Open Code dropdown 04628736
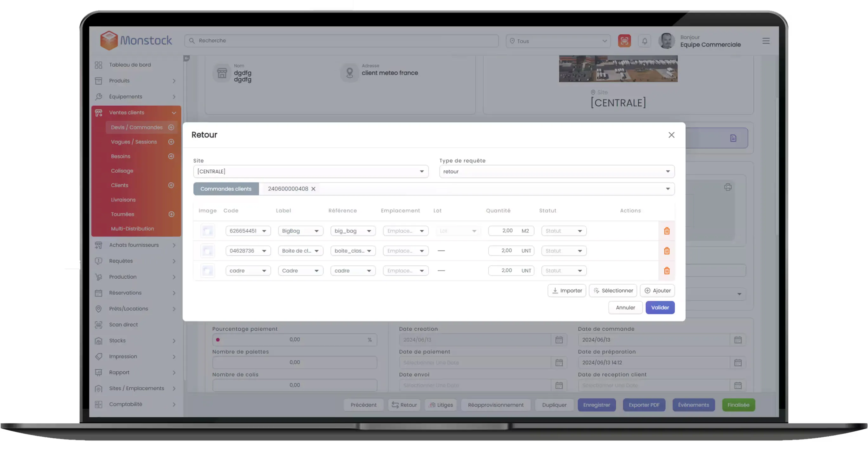868x457 pixels. [x=248, y=251]
